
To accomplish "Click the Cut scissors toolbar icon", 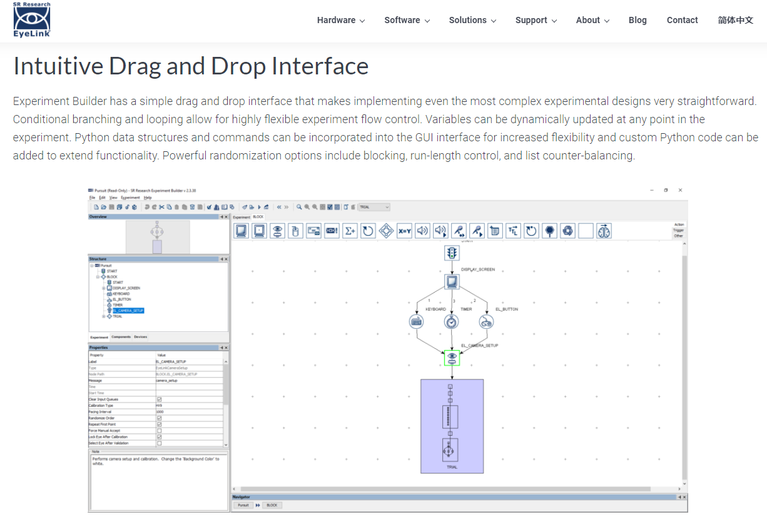I will (161, 207).
